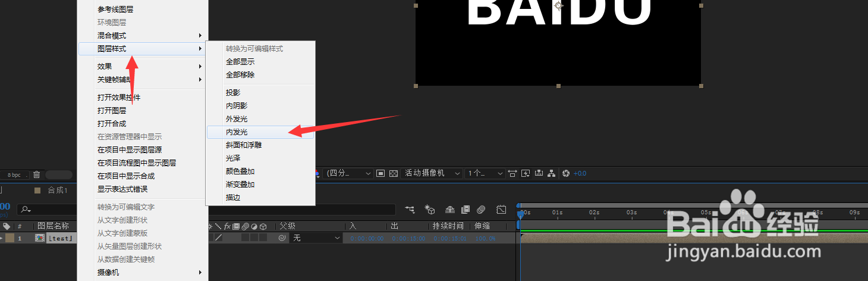Click the test layer label color swatch
This screenshot has height=281, width=868.
pyautogui.click(x=10, y=238)
